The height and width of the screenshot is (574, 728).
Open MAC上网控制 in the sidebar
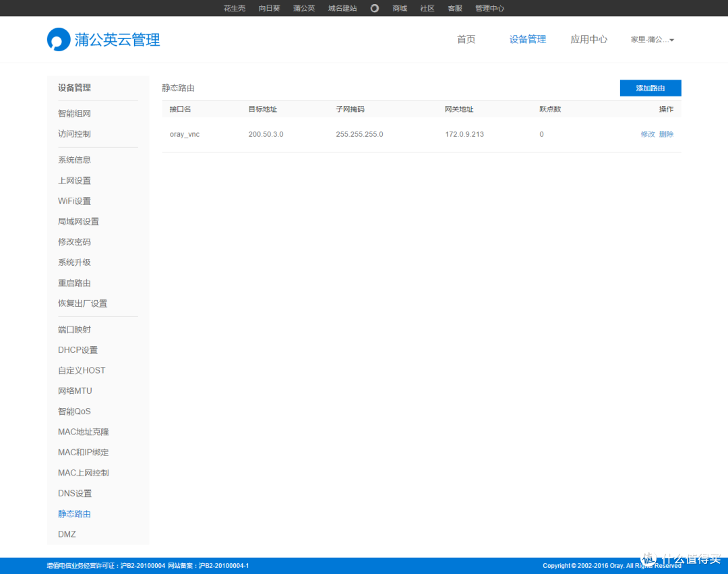(83, 473)
